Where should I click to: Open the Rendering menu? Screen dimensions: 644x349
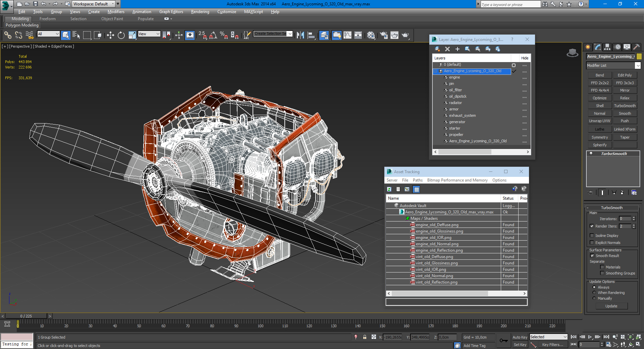pos(200,12)
